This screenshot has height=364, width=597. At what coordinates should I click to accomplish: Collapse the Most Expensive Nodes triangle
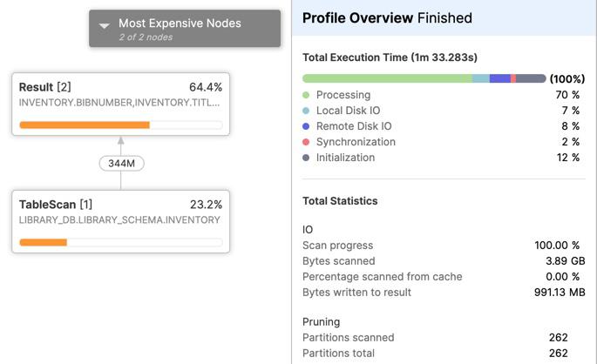click(x=105, y=26)
